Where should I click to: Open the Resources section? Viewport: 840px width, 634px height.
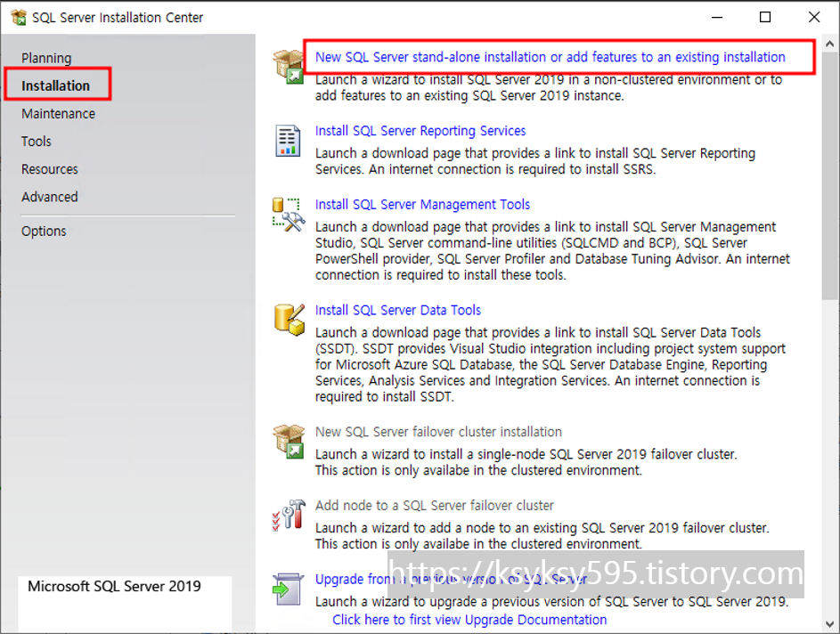[50, 169]
